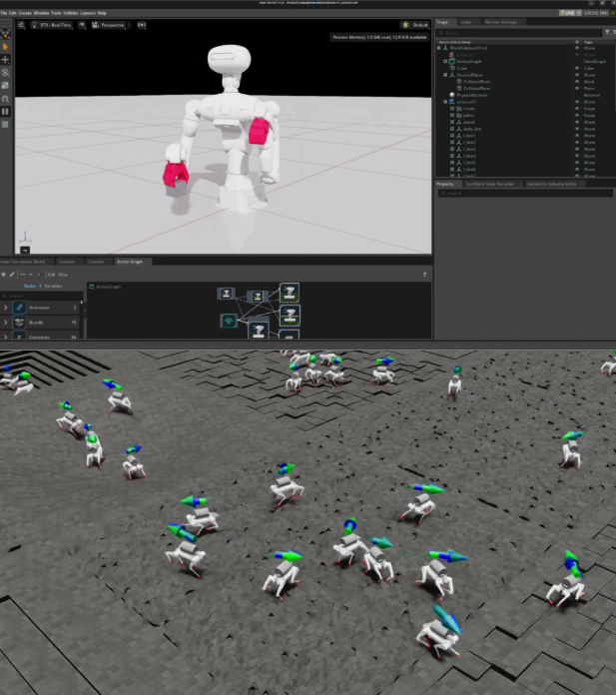Image resolution: width=616 pixels, height=695 pixels.
Task: Open the Stage filter funnel icon
Action: click(607, 32)
